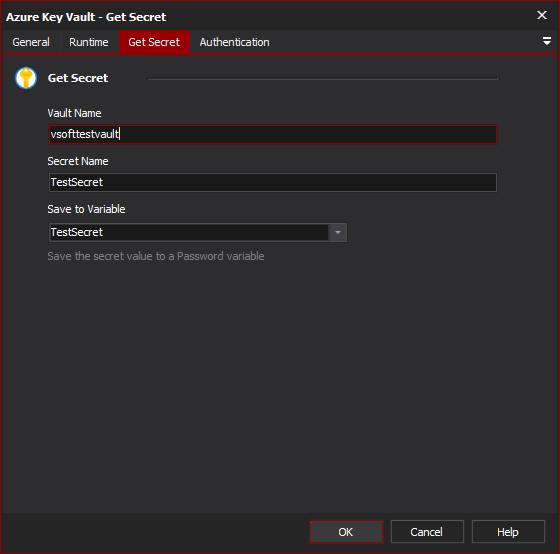Viewport: 560px width, 554px height.
Task: Click the Vault Name label
Action: (74, 113)
